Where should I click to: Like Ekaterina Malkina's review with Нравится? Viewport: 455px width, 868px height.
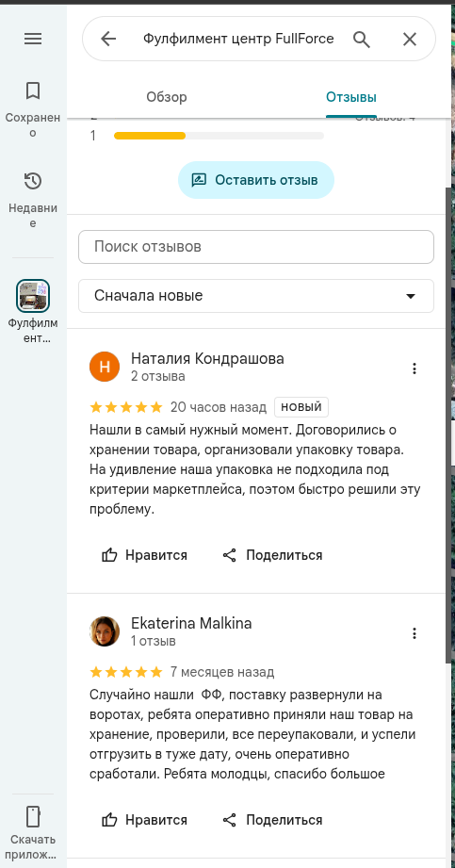pyautogui.click(x=144, y=820)
